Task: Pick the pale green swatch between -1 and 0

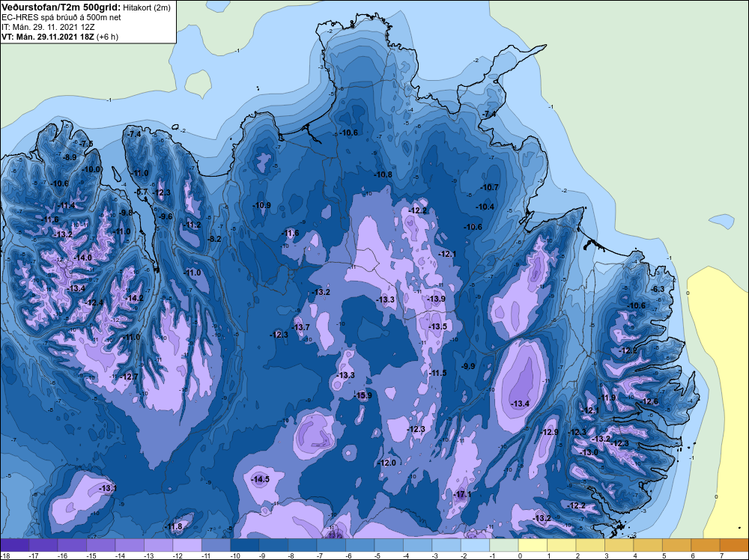Action: pyautogui.click(x=504, y=545)
